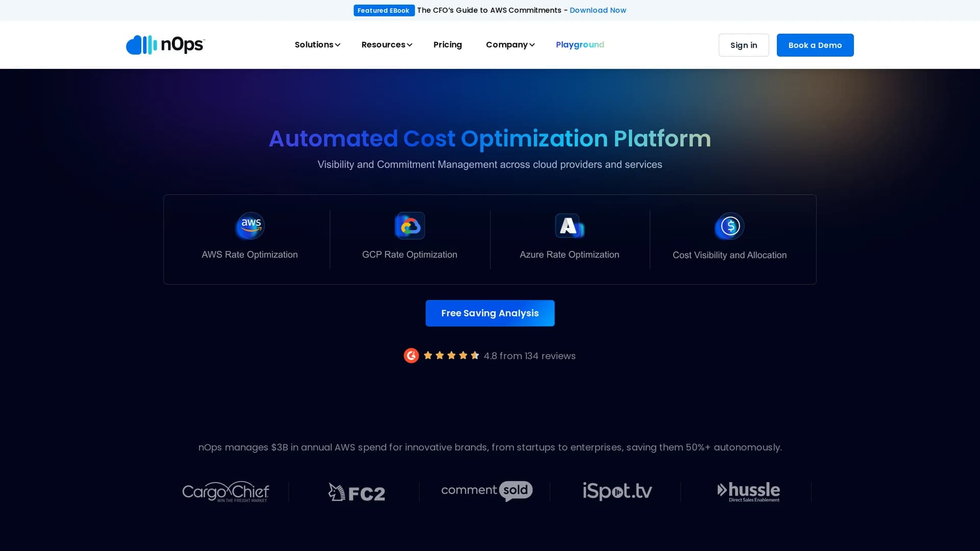Open the Solutions navigation menu
The height and width of the screenshot is (551, 980).
pos(317,45)
